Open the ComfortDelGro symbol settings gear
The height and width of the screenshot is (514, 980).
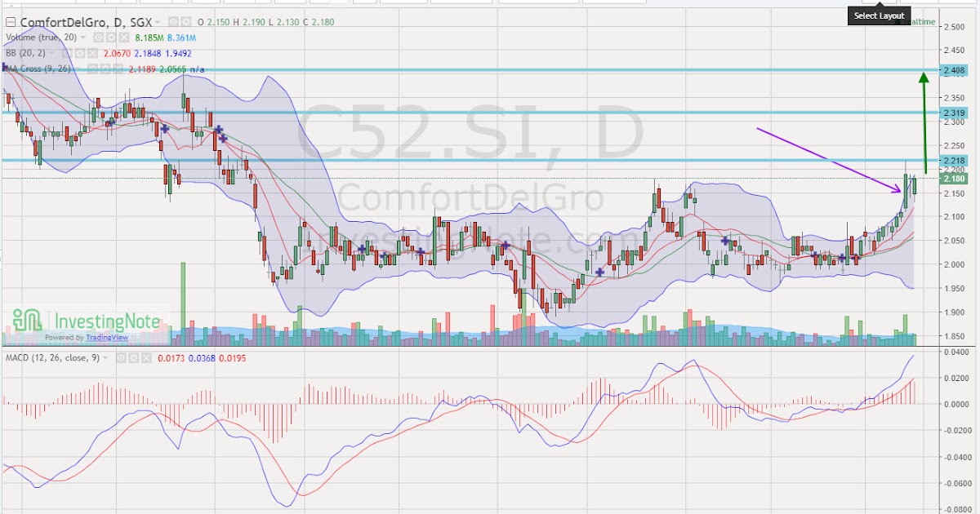coord(184,22)
